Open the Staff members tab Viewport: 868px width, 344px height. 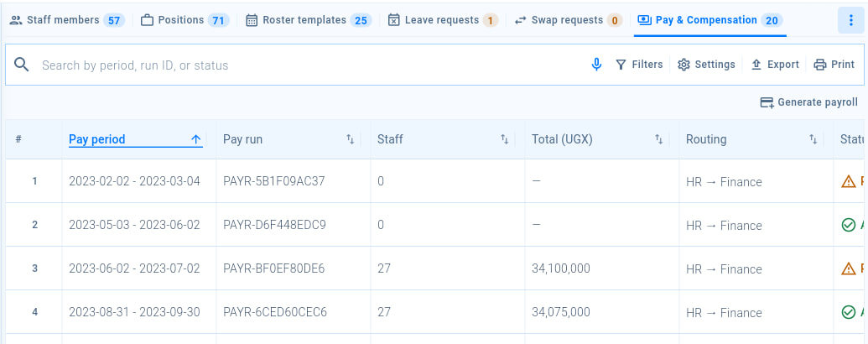tap(68, 20)
